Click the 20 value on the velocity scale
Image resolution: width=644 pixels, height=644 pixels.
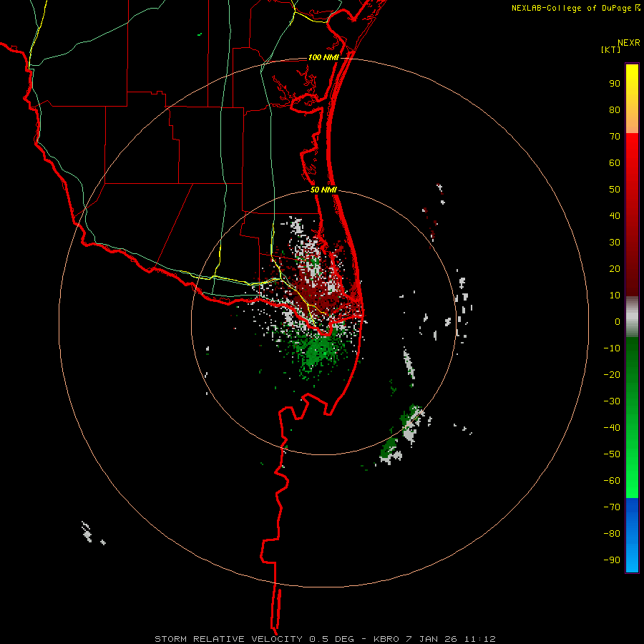coord(615,269)
